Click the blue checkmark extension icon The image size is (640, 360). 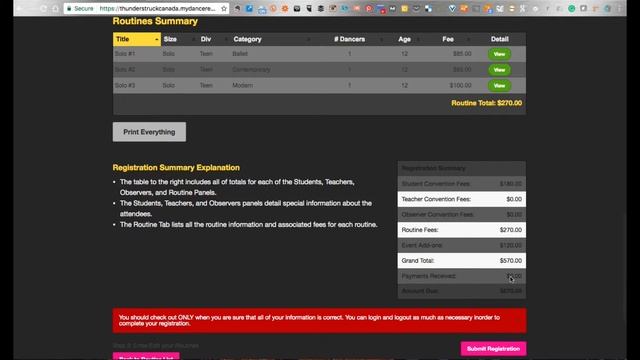[249, 9]
